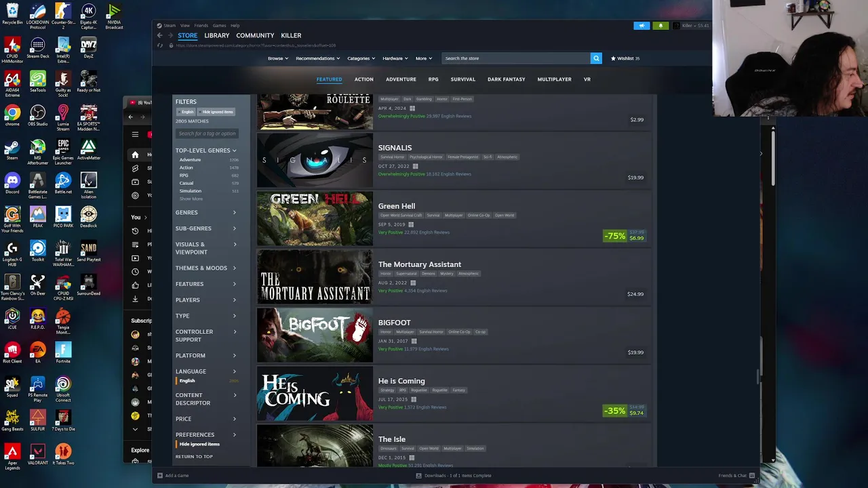The image size is (868, 488).
Task: Select Apex Legends desktop icon
Action: point(12,457)
